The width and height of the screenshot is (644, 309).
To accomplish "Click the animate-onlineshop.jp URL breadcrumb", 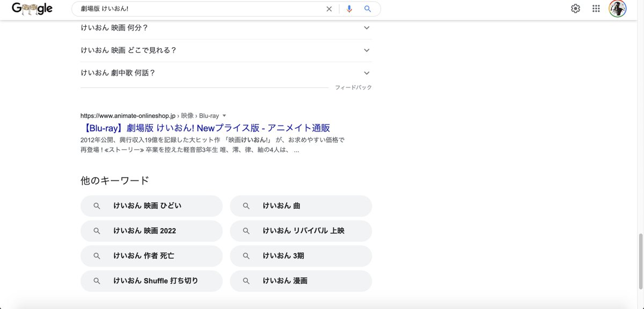I will [150, 115].
